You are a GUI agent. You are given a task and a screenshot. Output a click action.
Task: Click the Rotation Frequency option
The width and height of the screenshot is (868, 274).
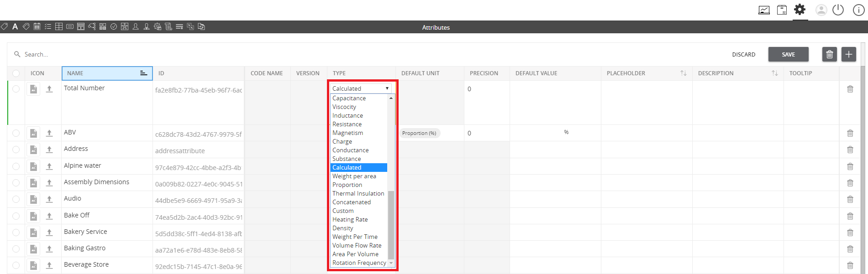point(359,263)
